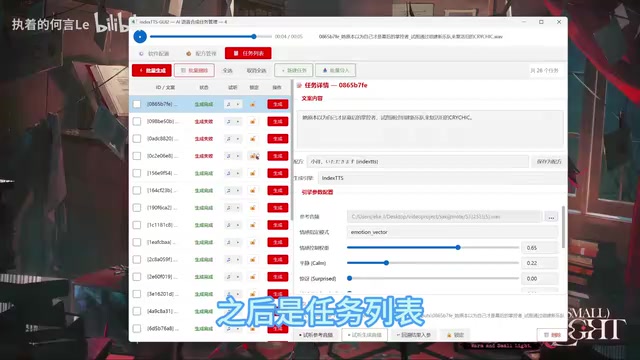Open the emotion_vector mode dropdown
640x360 pixels.
pos(452,232)
